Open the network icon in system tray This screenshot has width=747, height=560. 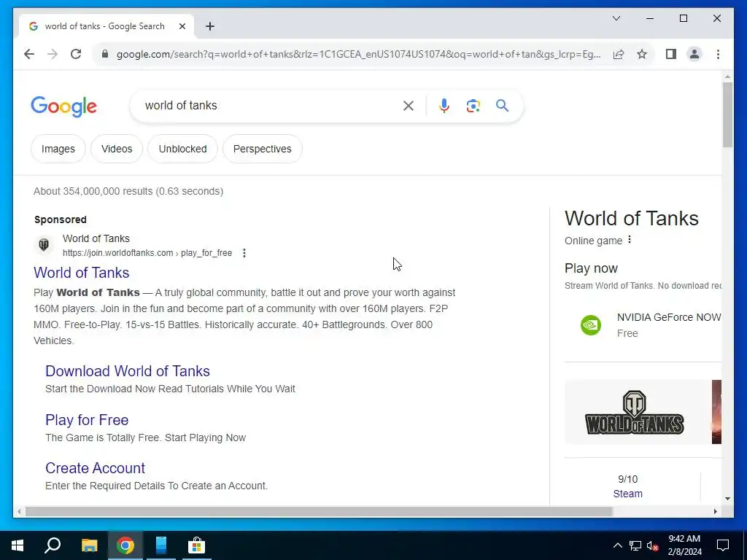click(x=635, y=545)
